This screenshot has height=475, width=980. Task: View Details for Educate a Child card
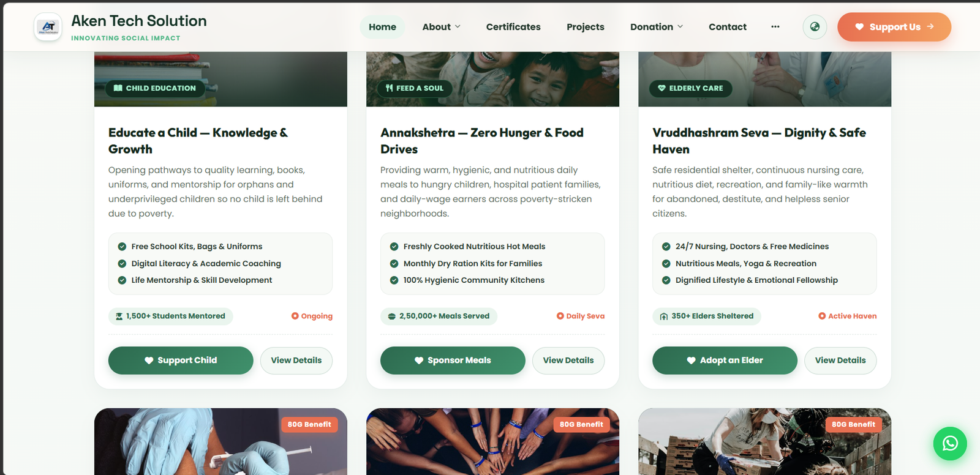point(296,361)
